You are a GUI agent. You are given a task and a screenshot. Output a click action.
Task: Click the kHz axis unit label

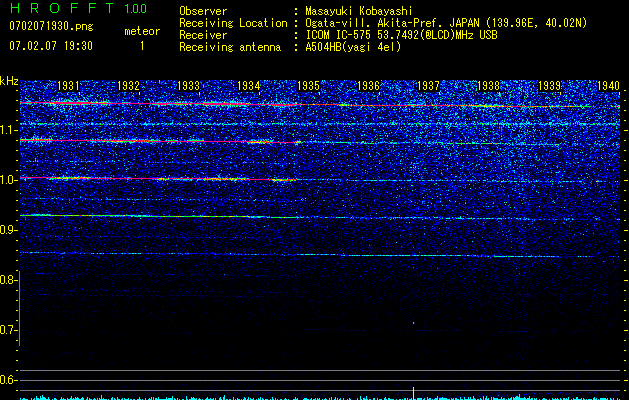9,80
